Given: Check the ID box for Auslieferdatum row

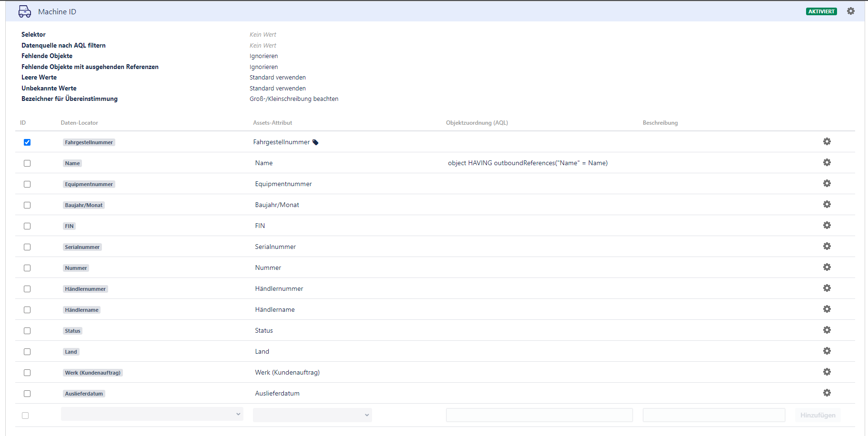Looking at the screenshot, I should pyautogui.click(x=27, y=394).
